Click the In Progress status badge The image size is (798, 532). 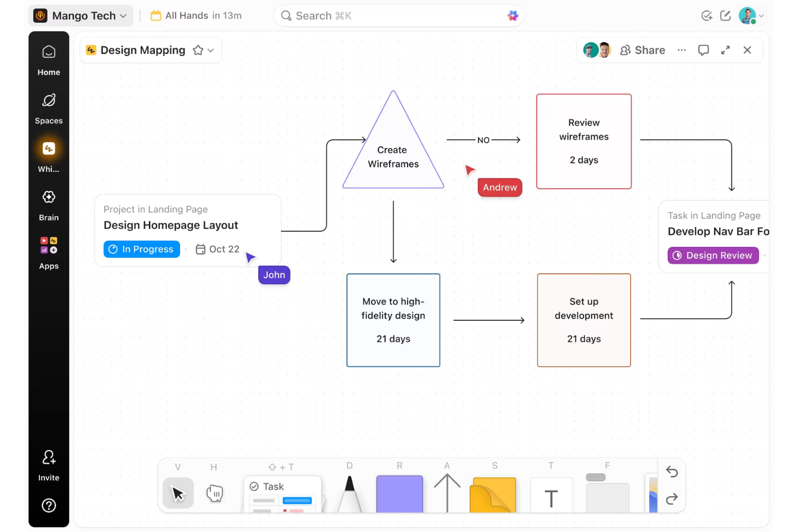[x=142, y=249]
